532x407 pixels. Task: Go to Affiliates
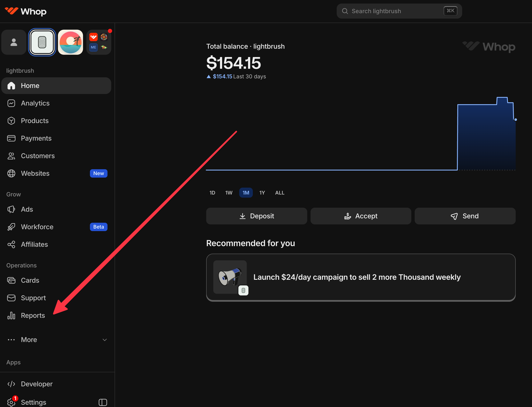tap(56, 244)
